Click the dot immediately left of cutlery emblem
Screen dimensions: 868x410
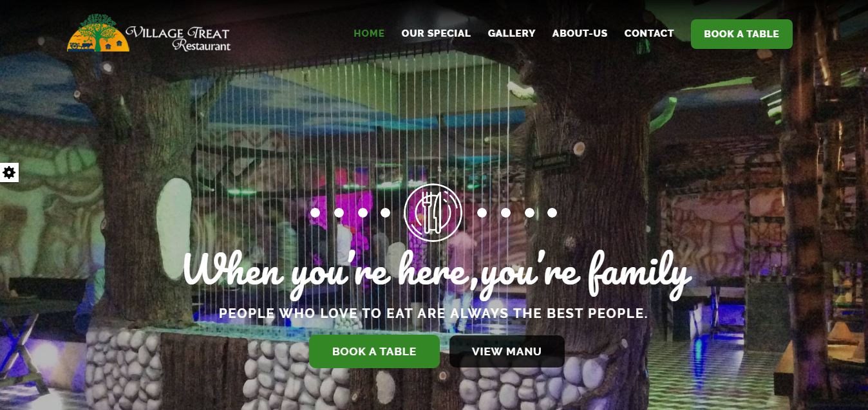pos(385,212)
